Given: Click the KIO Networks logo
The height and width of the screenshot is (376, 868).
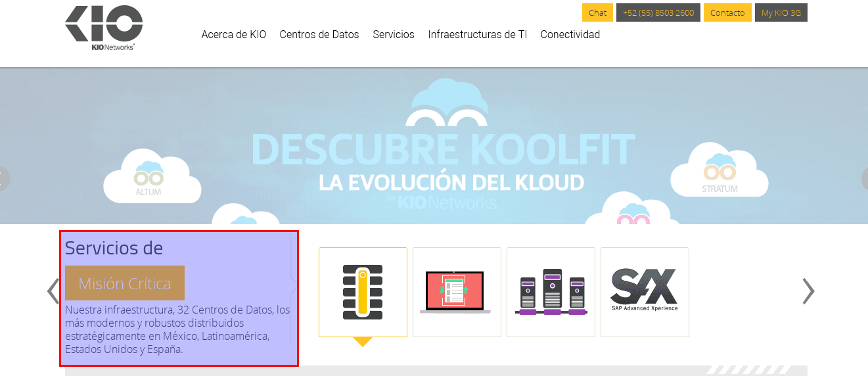Looking at the screenshot, I should [104, 28].
